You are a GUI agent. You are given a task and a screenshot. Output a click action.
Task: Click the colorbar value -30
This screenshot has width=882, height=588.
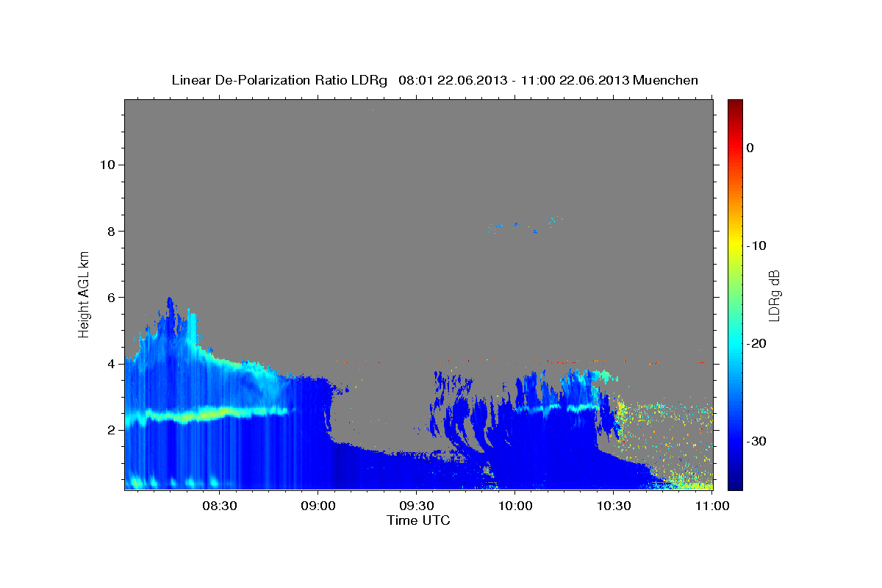(x=756, y=441)
